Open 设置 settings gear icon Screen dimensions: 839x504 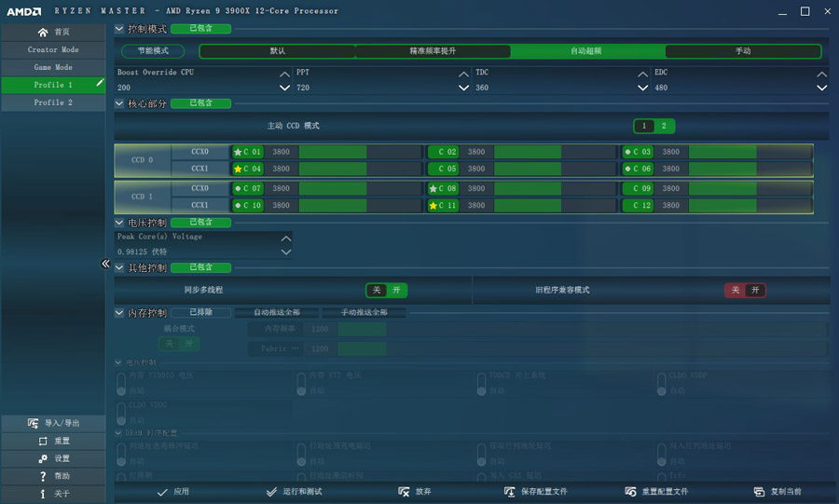point(43,458)
